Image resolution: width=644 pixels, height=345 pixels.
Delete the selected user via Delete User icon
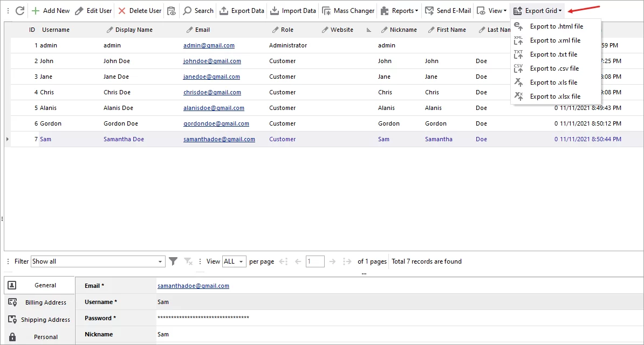click(x=139, y=10)
